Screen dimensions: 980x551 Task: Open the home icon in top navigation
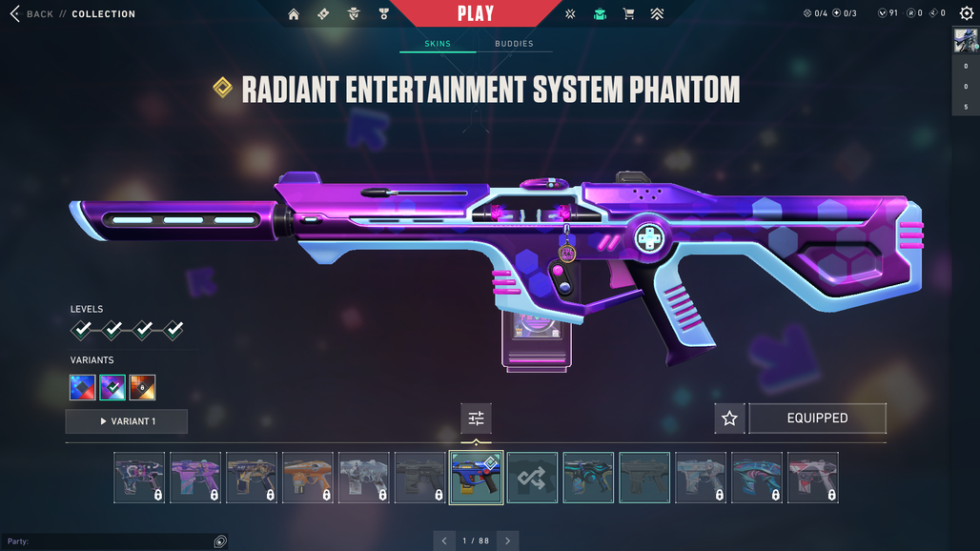pos(293,13)
